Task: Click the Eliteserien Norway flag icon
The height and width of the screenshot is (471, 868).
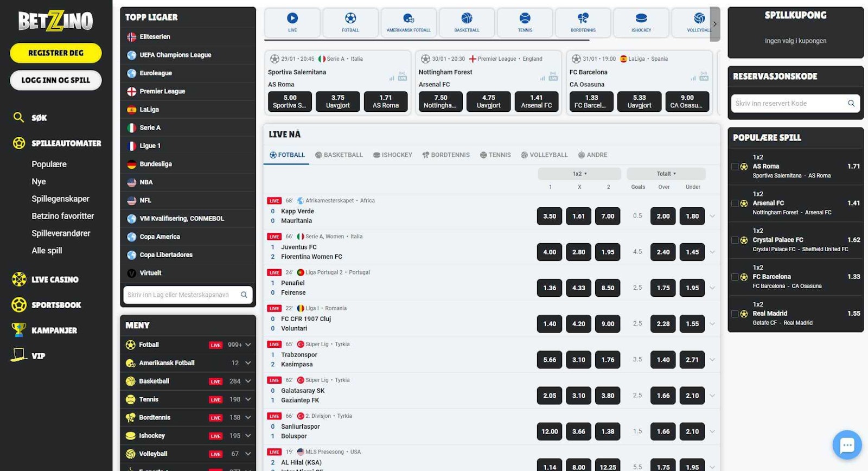Action: (x=131, y=37)
